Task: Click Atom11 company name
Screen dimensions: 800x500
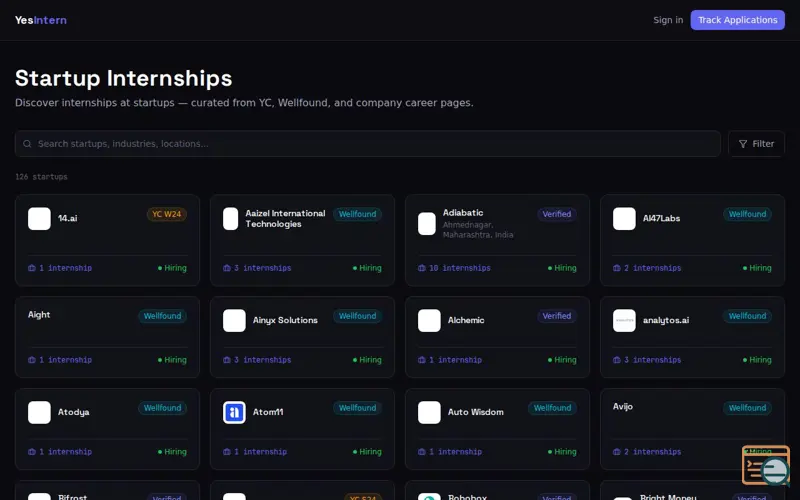Action: (268, 412)
